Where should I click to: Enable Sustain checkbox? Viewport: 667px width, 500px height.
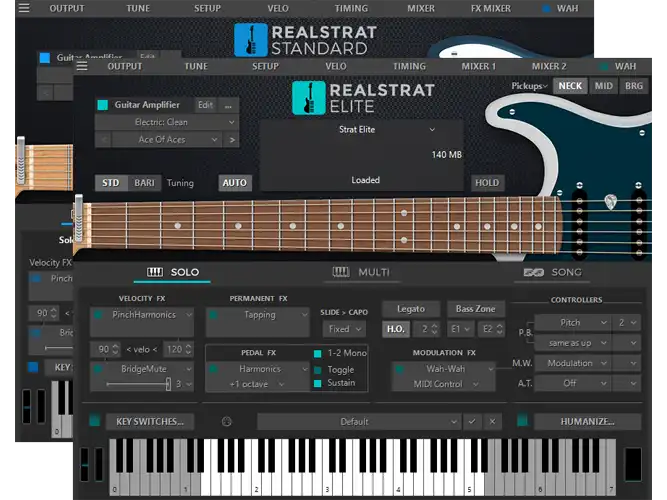(x=317, y=383)
